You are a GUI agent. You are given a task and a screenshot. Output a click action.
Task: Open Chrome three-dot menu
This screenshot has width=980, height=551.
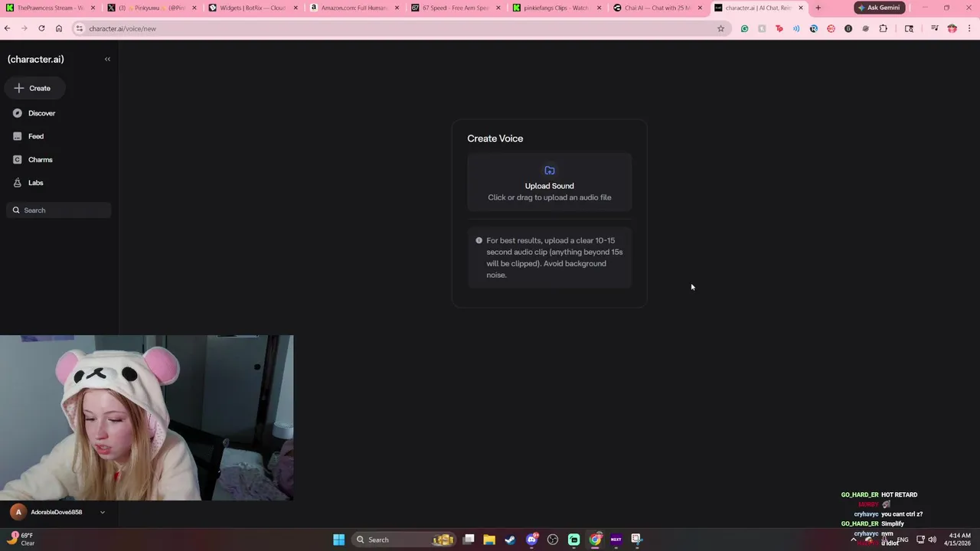(x=969, y=28)
